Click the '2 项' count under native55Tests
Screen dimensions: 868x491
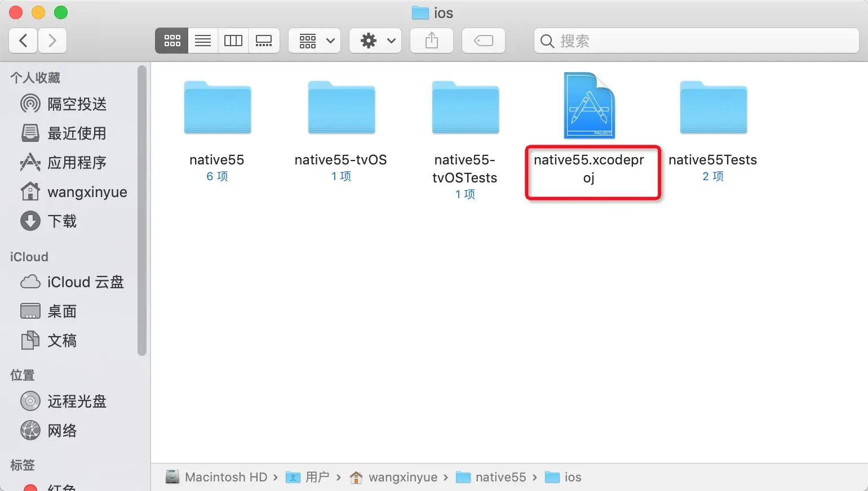click(713, 176)
